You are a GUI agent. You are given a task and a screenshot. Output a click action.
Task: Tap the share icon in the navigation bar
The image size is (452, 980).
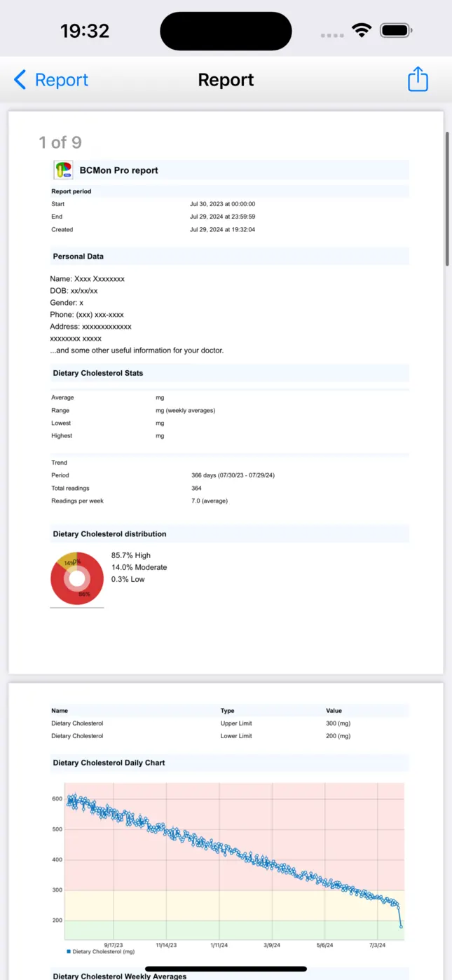point(418,79)
